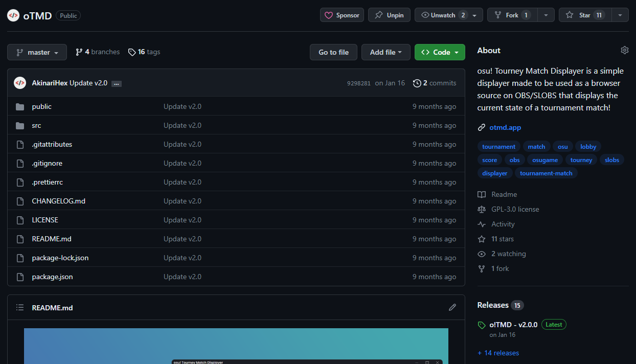
Task: Click the file icon beside LICENSE
Action: pos(20,220)
